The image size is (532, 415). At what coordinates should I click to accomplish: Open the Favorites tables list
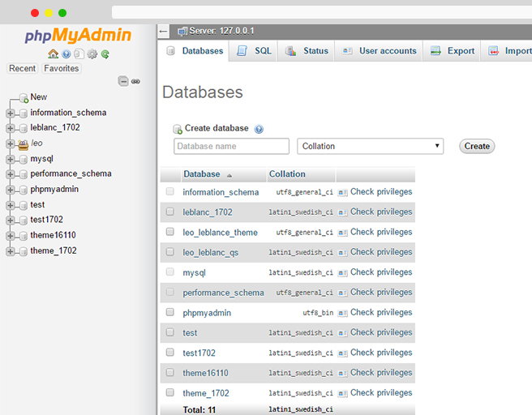pos(62,68)
